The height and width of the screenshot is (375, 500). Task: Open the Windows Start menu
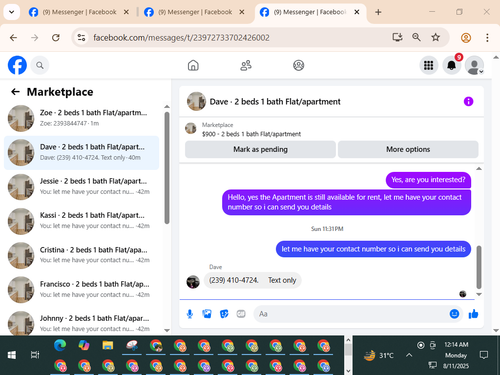(x=12, y=355)
